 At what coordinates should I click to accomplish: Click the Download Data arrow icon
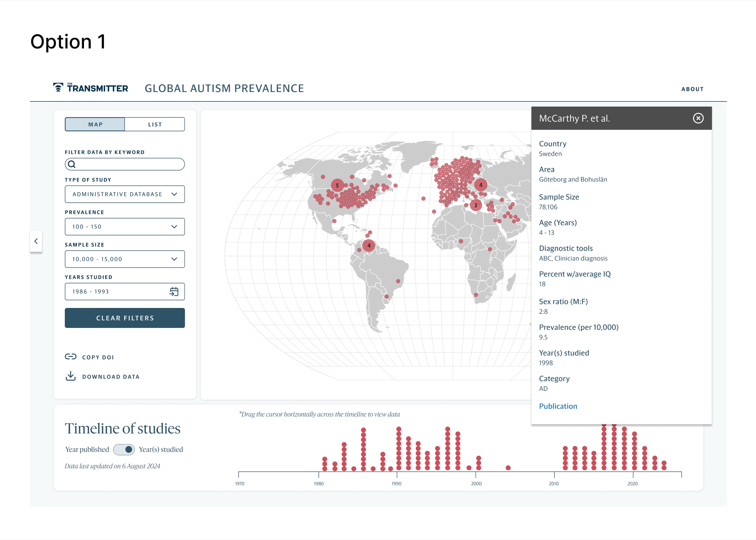(x=70, y=376)
